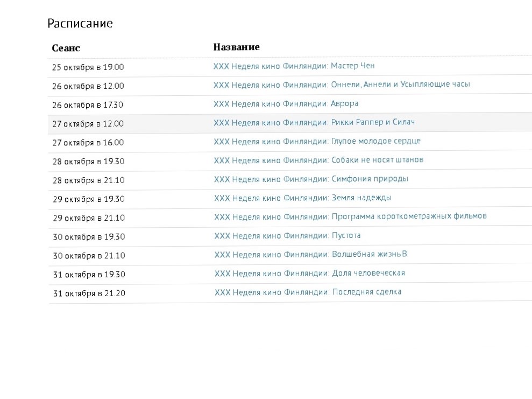Open "Собаки не носят штанов" film link
Image resolution: width=532 pixels, height=399 pixels.
[x=318, y=160]
